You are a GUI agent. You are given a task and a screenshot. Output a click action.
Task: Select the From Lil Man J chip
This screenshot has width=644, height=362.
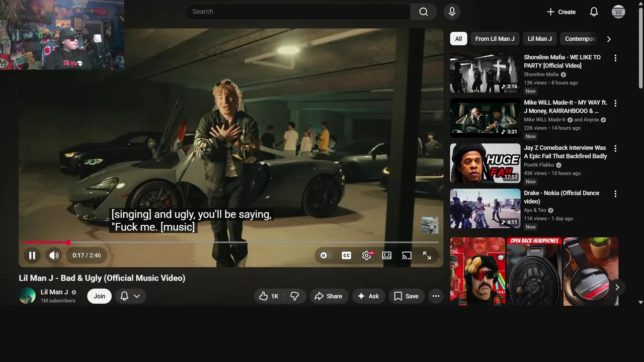[x=495, y=39]
